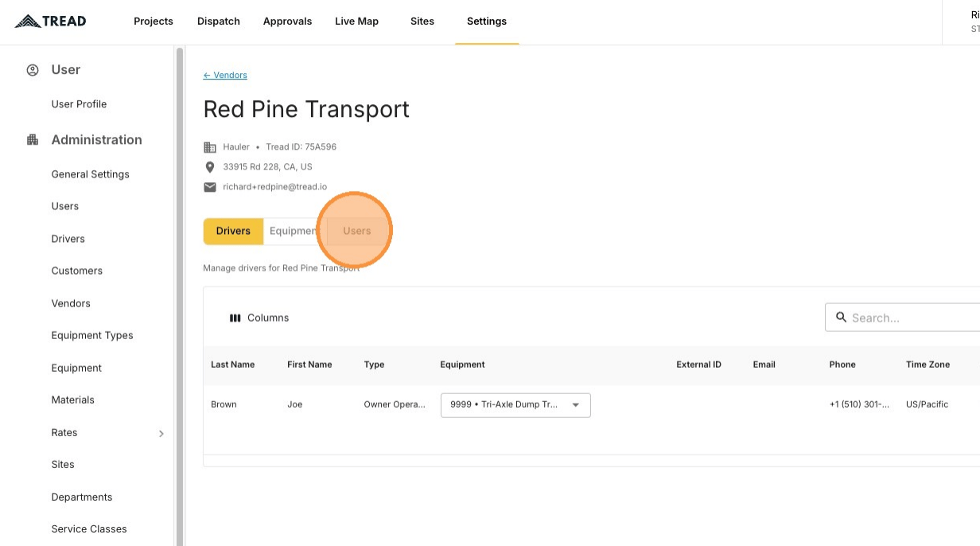This screenshot has width=980, height=546.
Task: Click the Email column header
Action: (764, 365)
